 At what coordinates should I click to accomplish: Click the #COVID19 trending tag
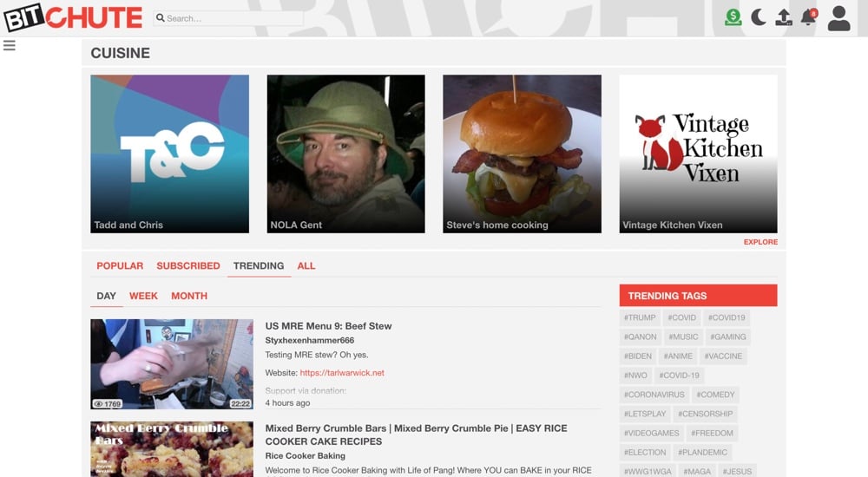pos(727,317)
